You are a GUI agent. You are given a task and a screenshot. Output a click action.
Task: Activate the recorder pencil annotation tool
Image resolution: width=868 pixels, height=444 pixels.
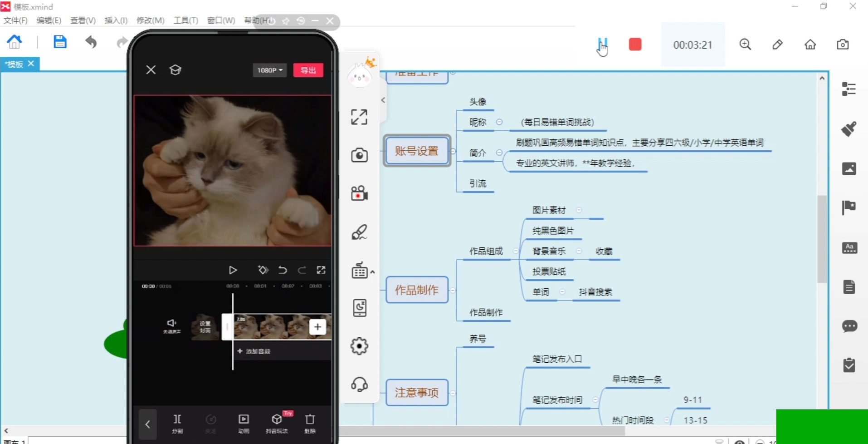[777, 44]
